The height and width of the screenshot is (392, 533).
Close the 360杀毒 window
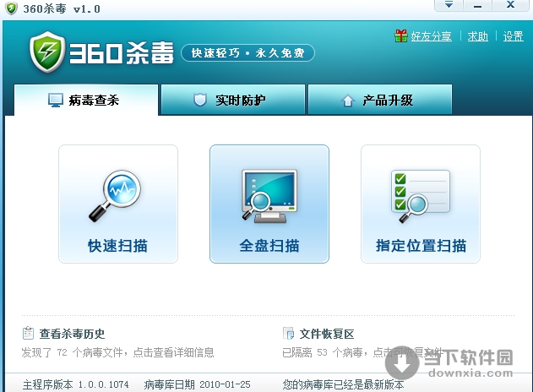coord(510,5)
